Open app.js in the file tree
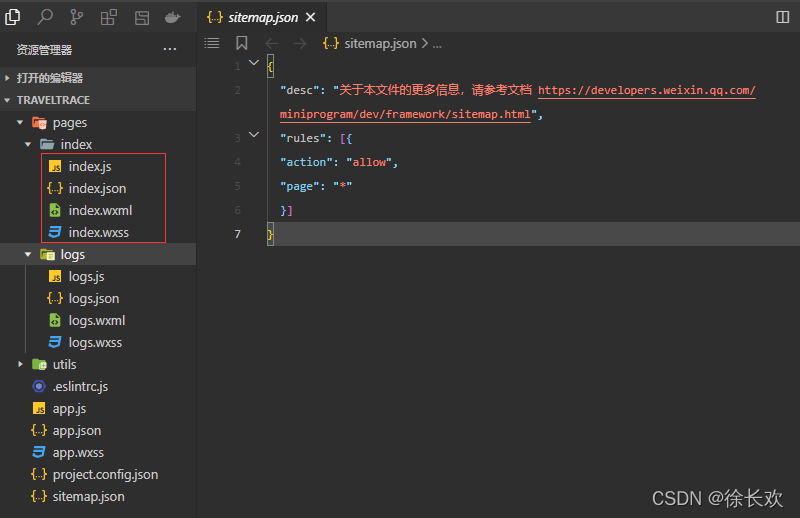 pyautogui.click(x=69, y=408)
